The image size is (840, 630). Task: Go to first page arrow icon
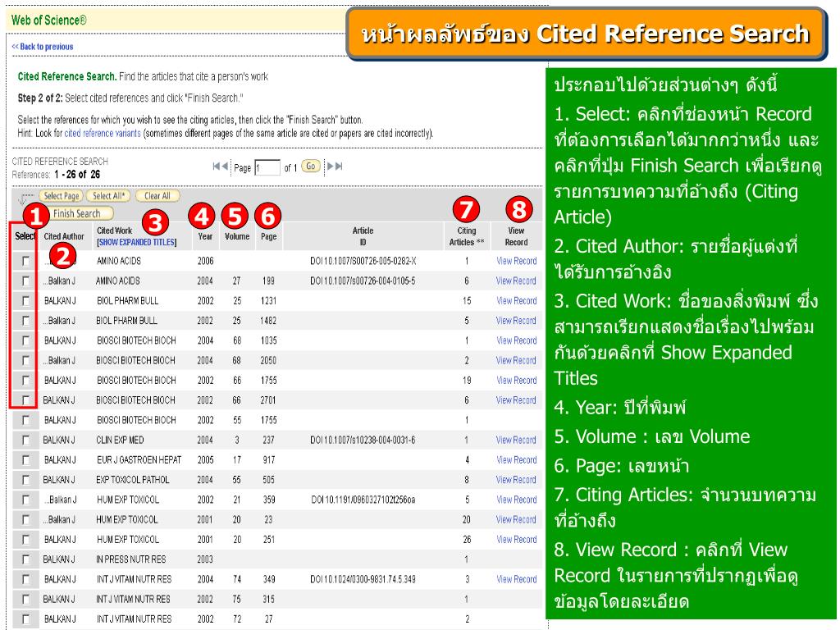pos(217,166)
